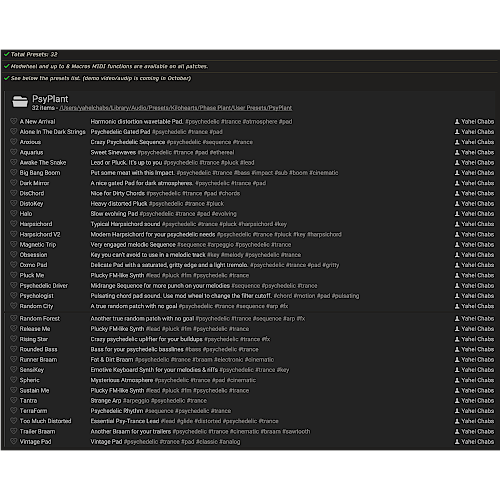Click heart icon next to Harpsichord V2

14,234
